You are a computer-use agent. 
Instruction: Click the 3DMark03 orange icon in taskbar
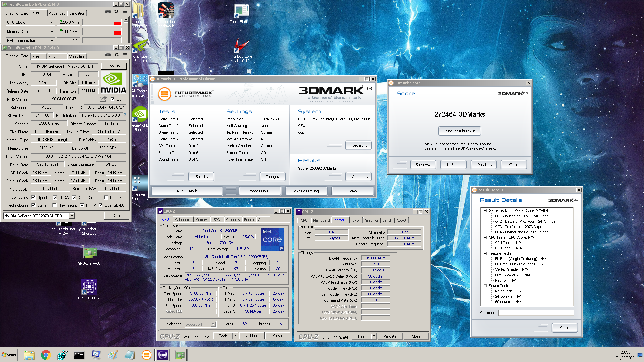pos(146,355)
